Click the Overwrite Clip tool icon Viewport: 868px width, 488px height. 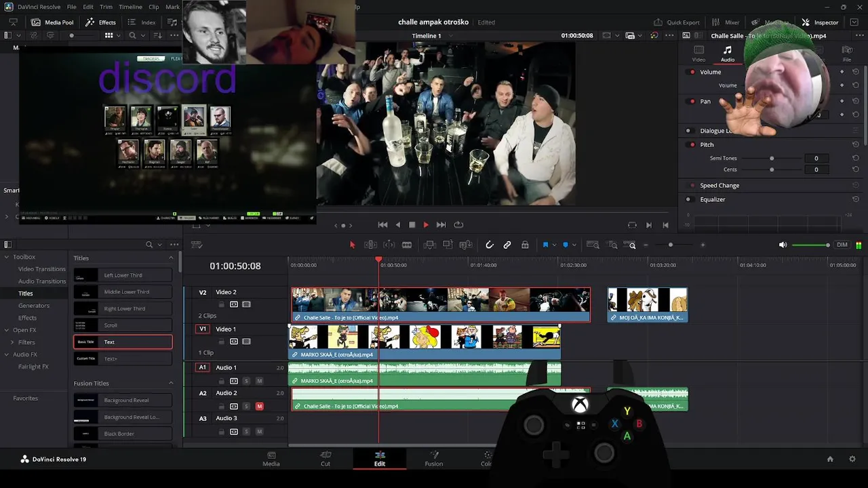click(448, 245)
